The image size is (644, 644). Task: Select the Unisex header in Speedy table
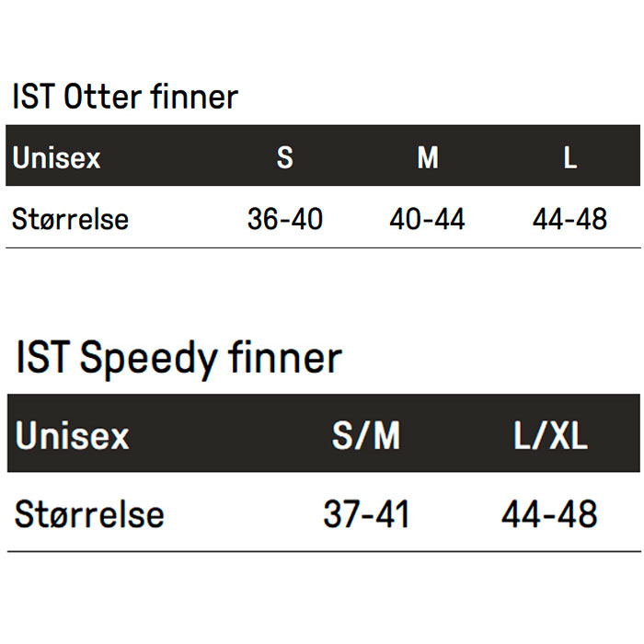73,435
